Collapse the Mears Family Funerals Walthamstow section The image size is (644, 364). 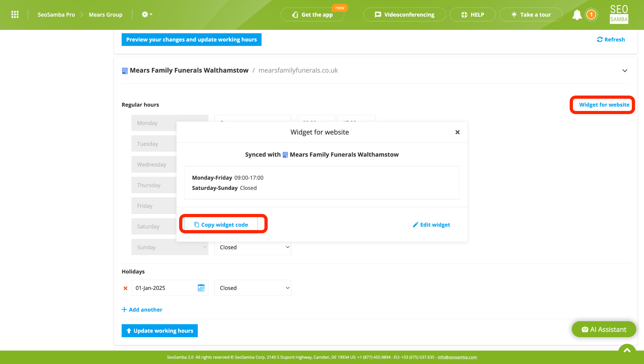point(625,71)
